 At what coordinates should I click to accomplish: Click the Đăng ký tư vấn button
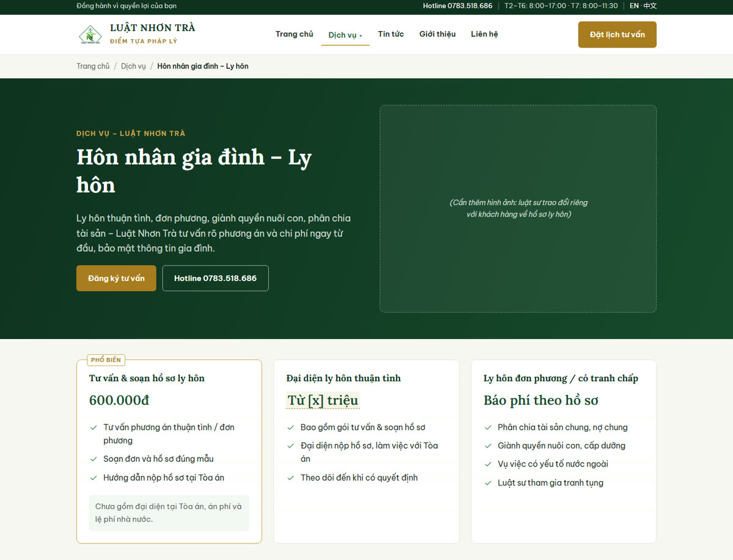[116, 278]
